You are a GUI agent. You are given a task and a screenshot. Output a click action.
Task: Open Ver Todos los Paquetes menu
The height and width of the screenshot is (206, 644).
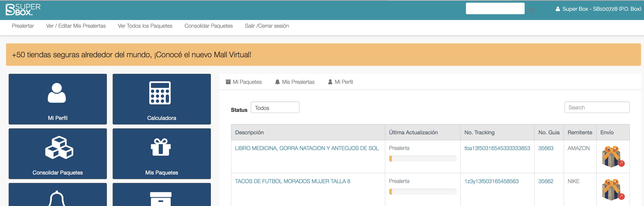coord(145,26)
